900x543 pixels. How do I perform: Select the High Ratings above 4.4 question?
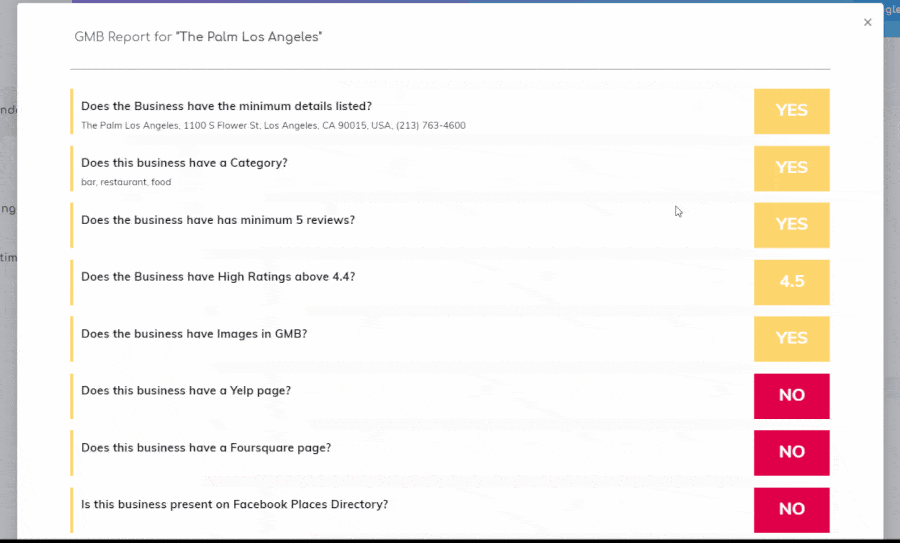[x=217, y=277]
